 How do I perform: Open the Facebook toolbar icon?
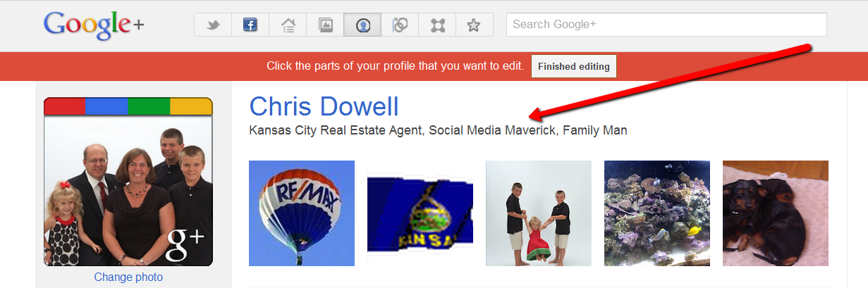point(250,25)
